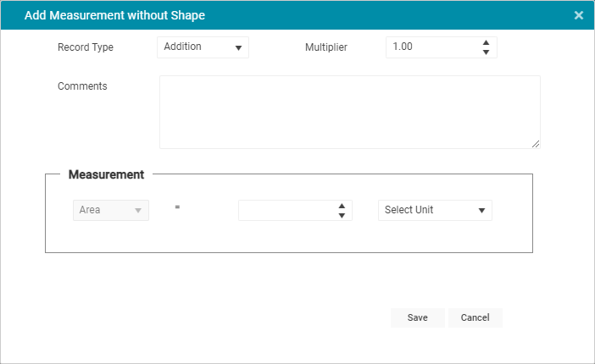Click the Record Type label
595x364 pixels.
point(86,47)
